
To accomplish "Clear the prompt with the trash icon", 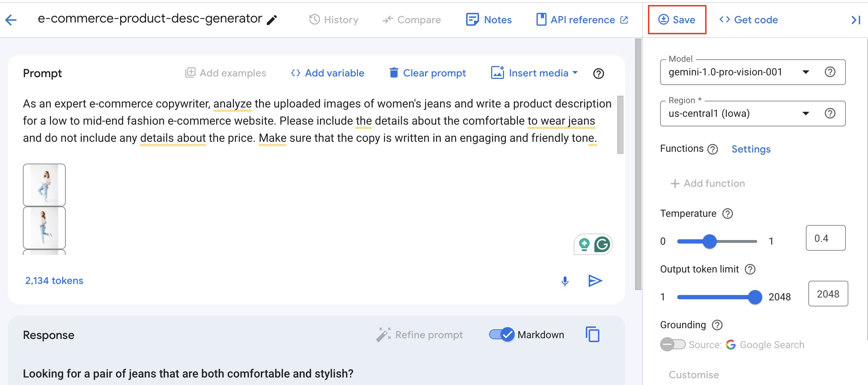I will pos(394,73).
